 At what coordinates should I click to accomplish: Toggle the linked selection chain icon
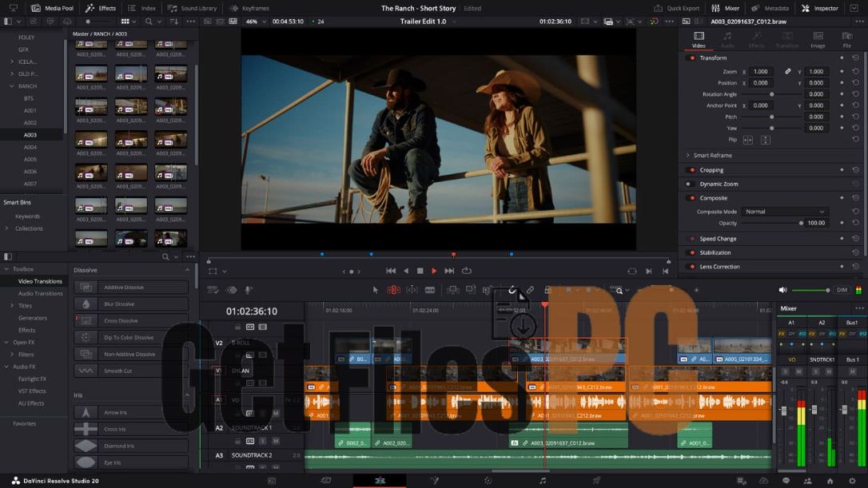tap(530, 290)
